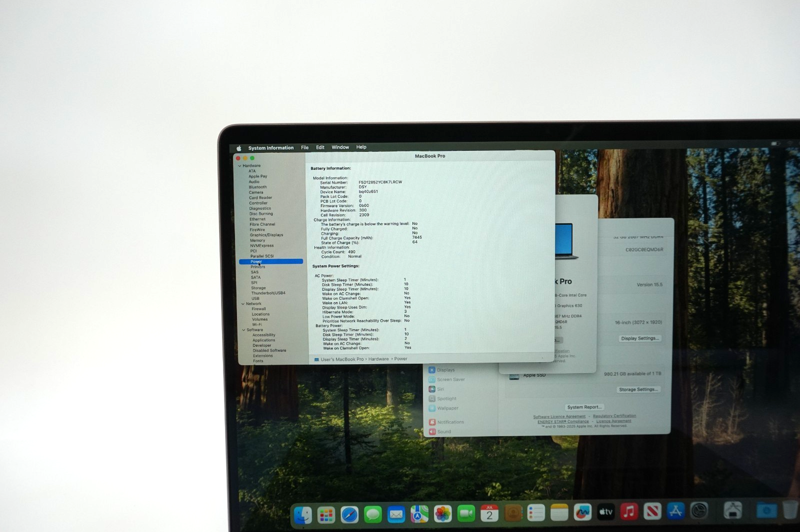
Task: Open the Regulatory Certification link
Action: [614, 416]
